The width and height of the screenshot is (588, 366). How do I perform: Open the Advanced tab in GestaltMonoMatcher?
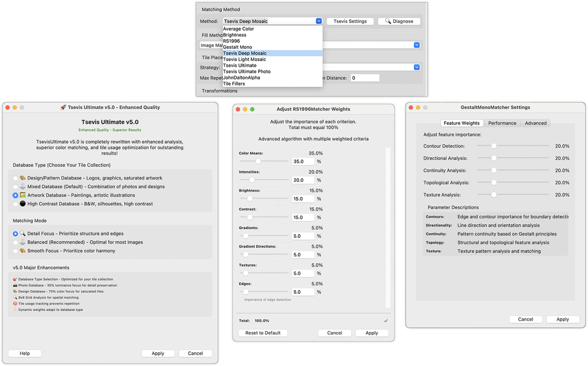click(x=535, y=123)
